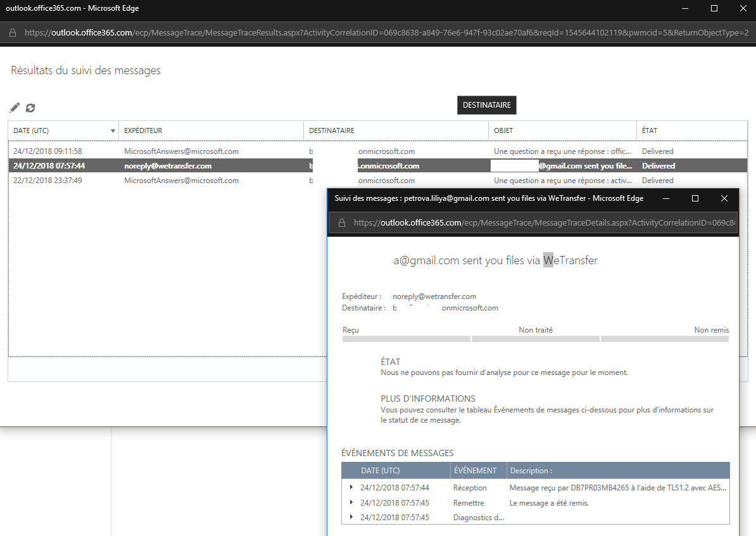756x536 pixels.
Task: Expand the Réception event row
Action: point(351,487)
